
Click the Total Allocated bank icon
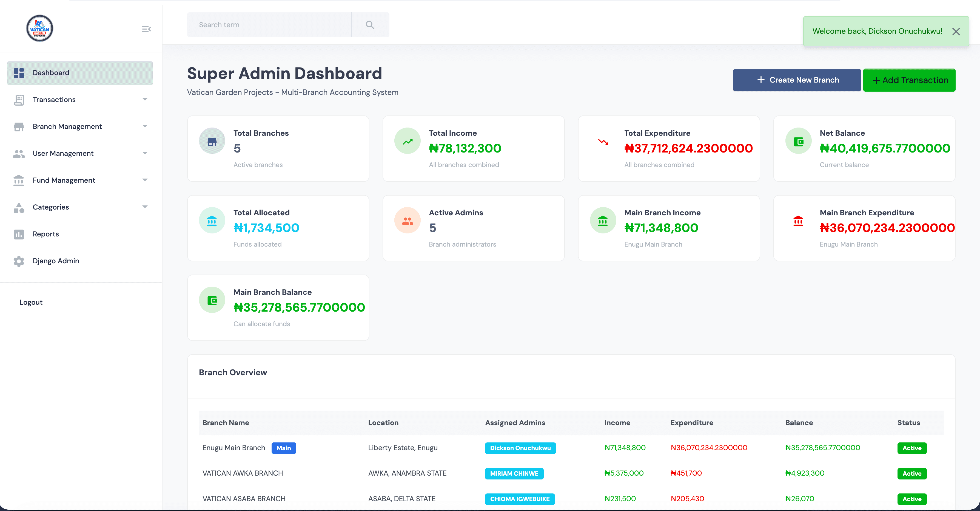tap(212, 221)
